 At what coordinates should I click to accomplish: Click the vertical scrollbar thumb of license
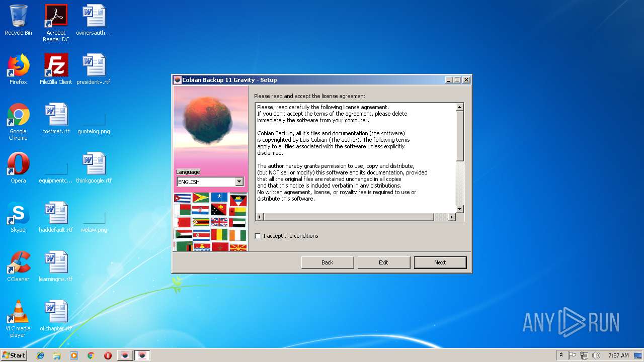[x=459, y=136]
